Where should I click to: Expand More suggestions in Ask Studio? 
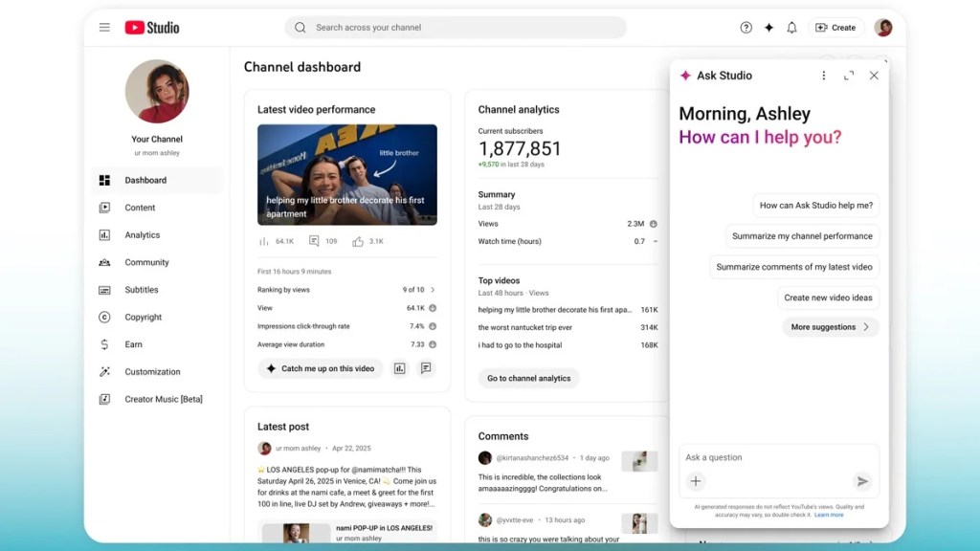point(830,327)
